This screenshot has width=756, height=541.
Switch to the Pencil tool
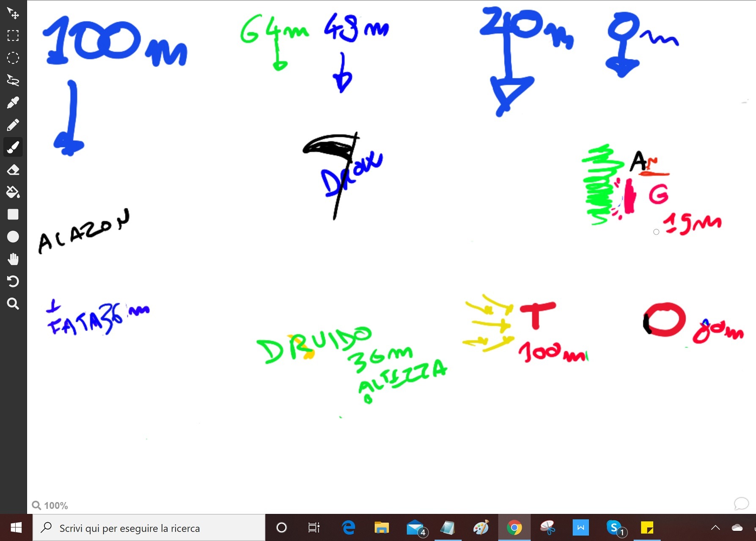pos(13,125)
